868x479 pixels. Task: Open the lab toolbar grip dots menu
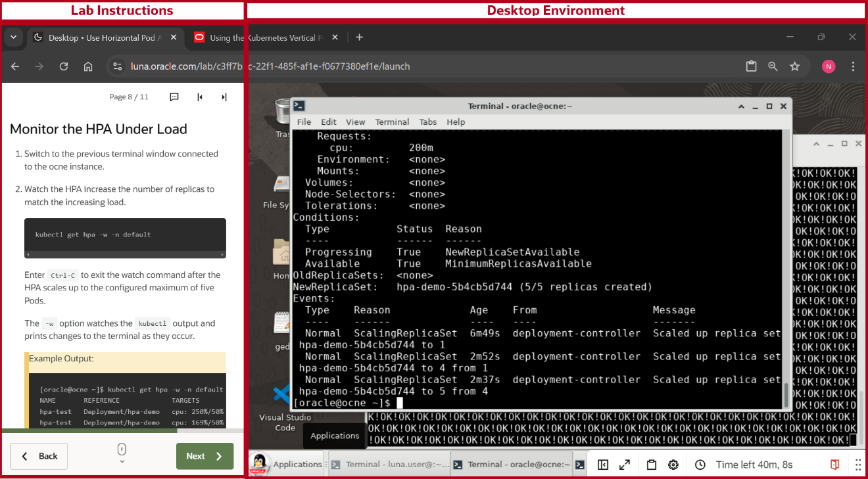pyautogui.click(x=857, y=465)
